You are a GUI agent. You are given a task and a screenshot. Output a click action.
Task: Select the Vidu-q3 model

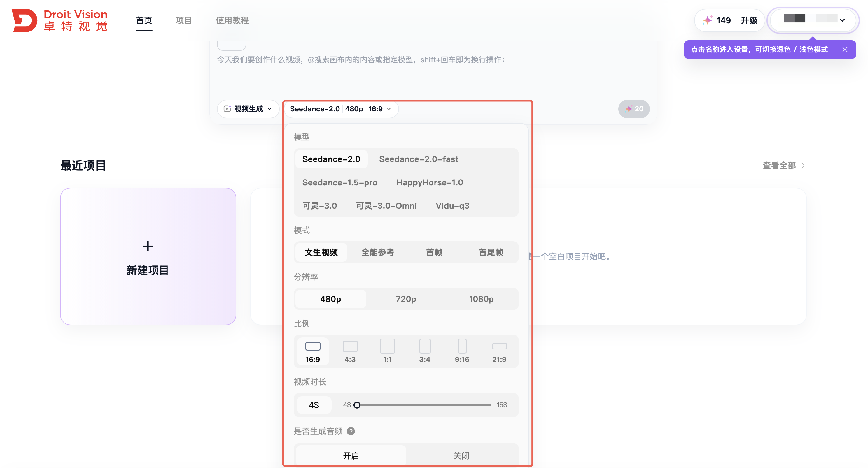click(x=452, y=206)
